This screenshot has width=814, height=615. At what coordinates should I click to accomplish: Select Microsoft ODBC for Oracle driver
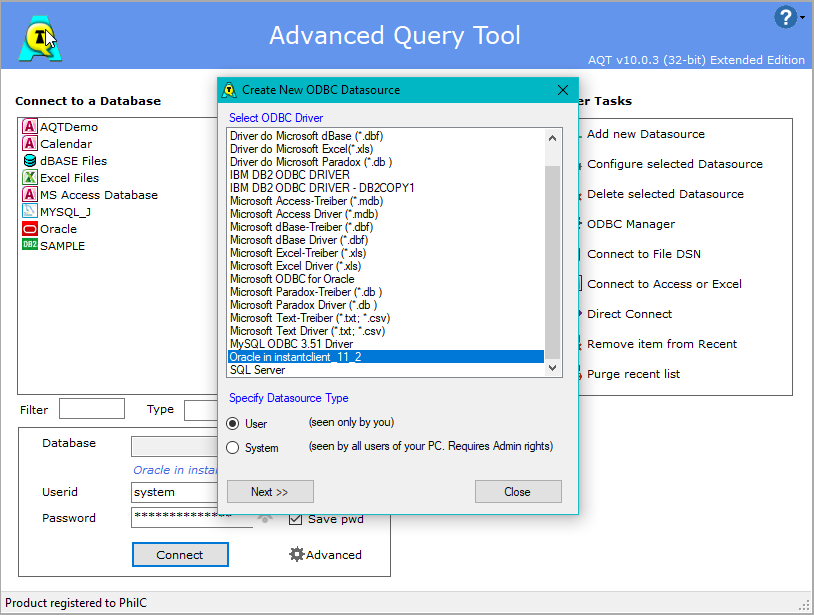tap(386, 279)
